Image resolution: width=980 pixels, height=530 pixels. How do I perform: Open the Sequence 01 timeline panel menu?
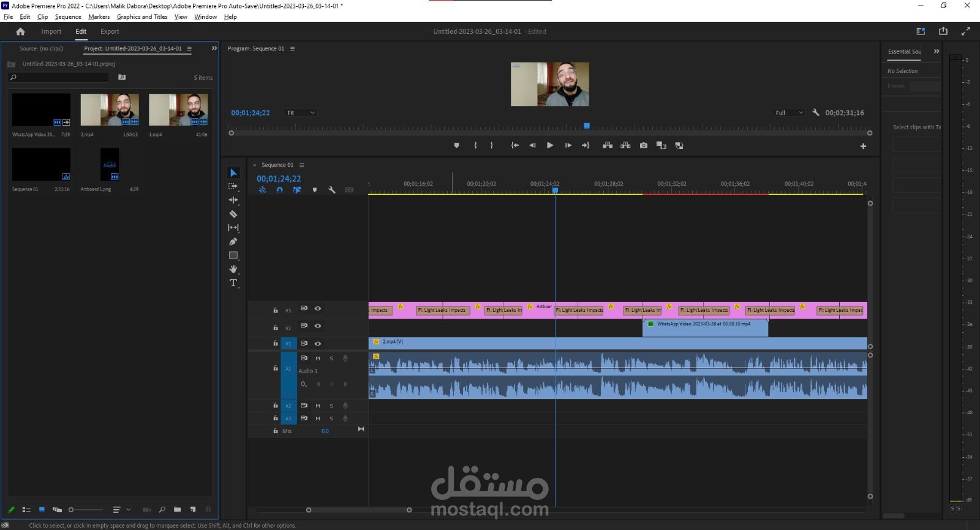pyautogui.click(x=301, y=165)
